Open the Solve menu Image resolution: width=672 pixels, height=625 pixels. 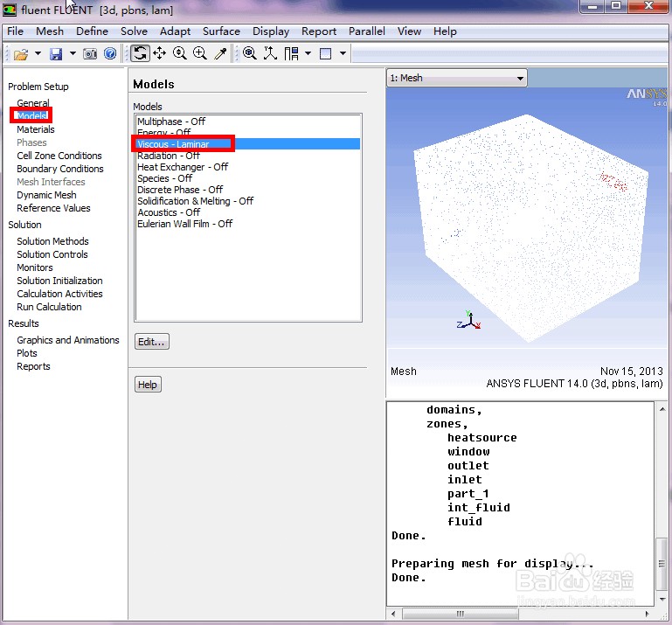134,31
